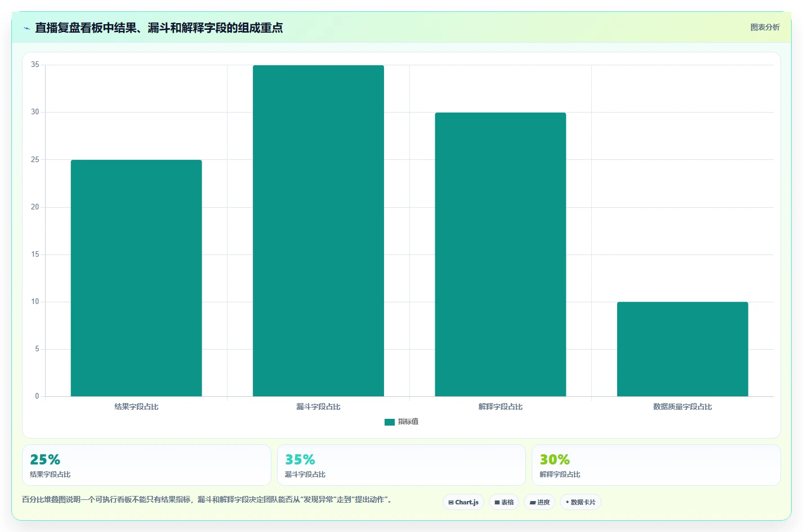Click the 漏斗字段占比 x-axis label
803x532 pixels.
coord(318,406)
